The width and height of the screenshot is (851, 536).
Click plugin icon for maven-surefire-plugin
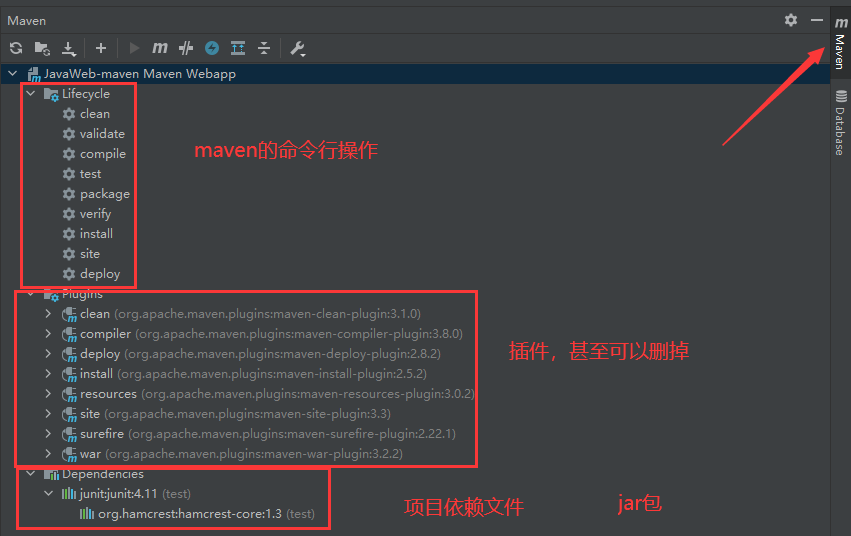69,435
